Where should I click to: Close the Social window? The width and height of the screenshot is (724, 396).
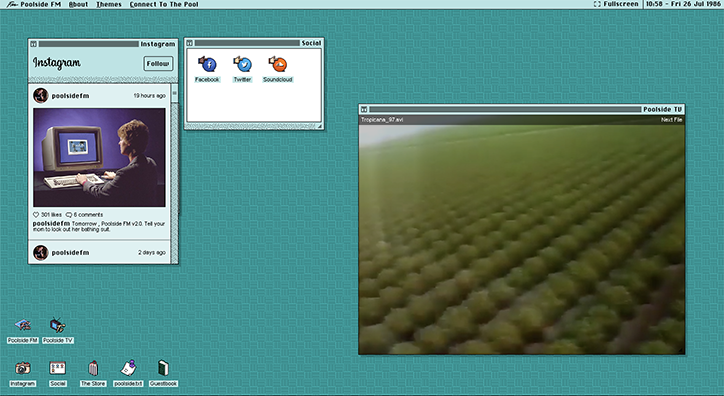(x=189, y=43)
